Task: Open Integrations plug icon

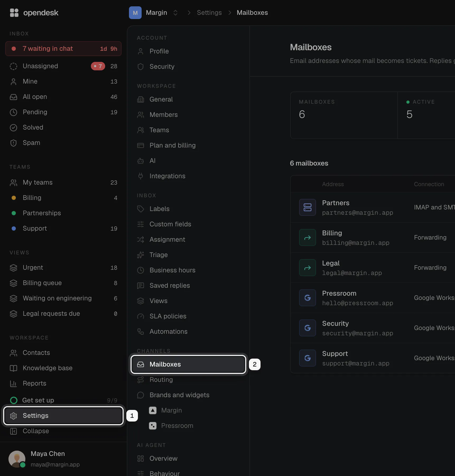Action: pyautogui.click(x=141, y=176)
